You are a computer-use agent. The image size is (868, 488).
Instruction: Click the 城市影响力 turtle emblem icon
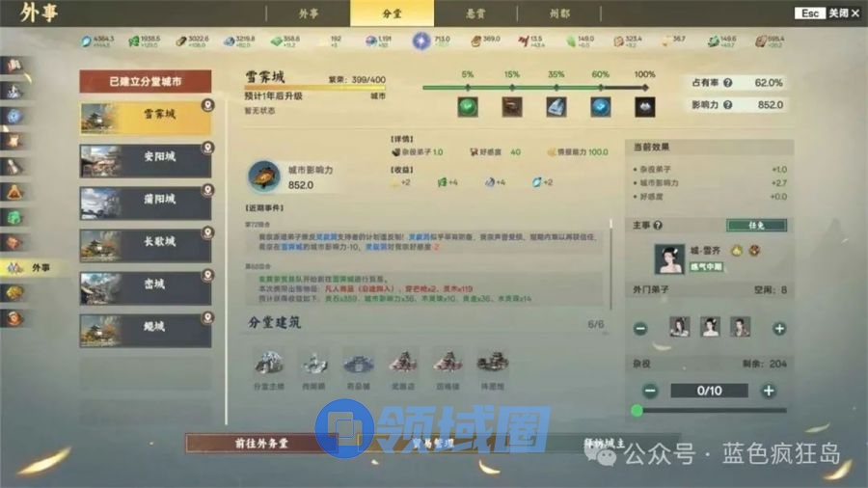261,176
